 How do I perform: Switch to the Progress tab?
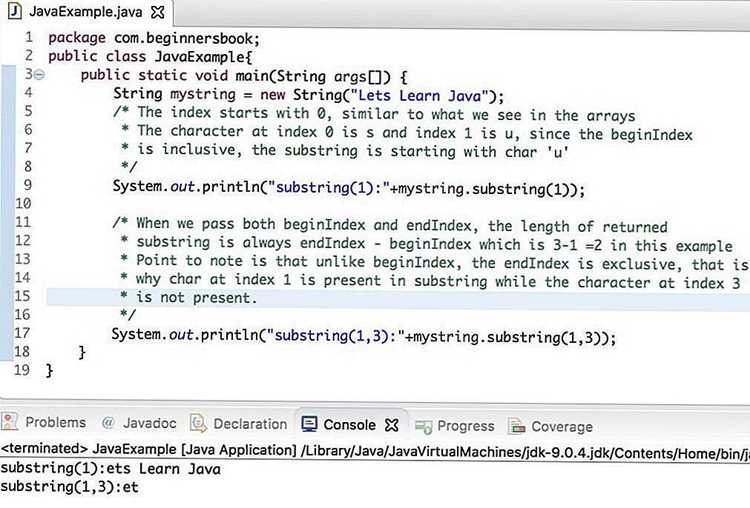(455, 426)
